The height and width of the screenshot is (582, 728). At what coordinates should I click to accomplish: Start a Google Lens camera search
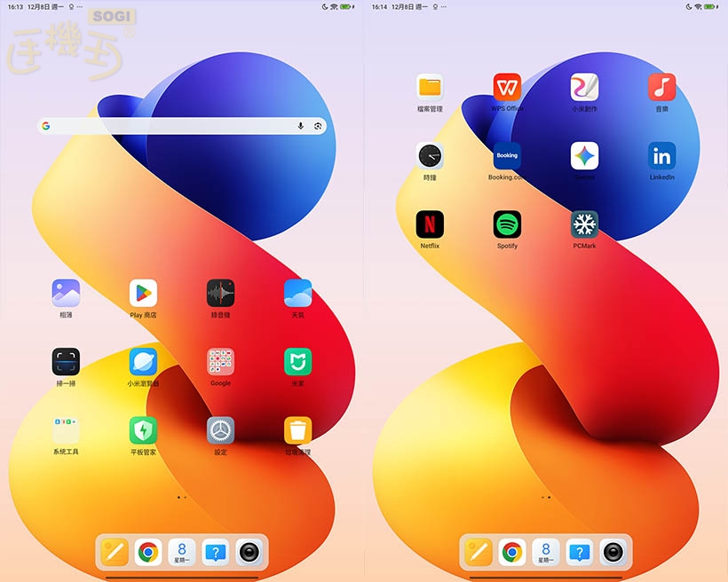[x=319, y=126]
